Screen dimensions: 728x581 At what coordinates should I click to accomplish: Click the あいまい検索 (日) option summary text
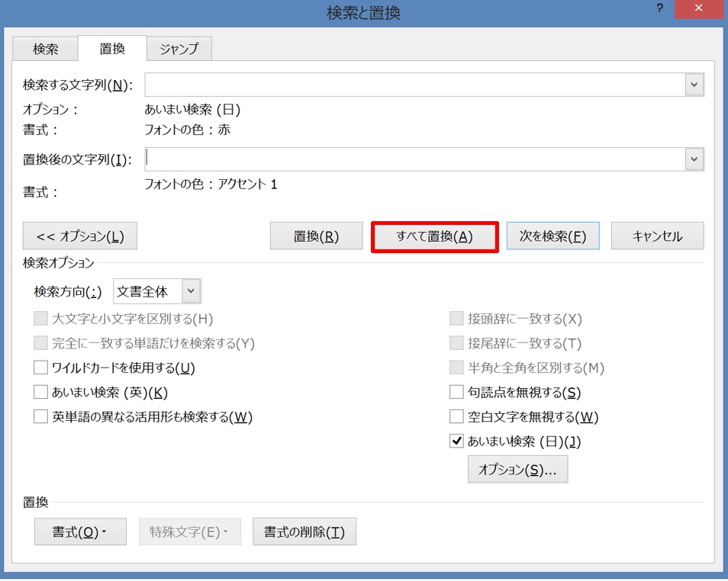(x=192, y=110)
